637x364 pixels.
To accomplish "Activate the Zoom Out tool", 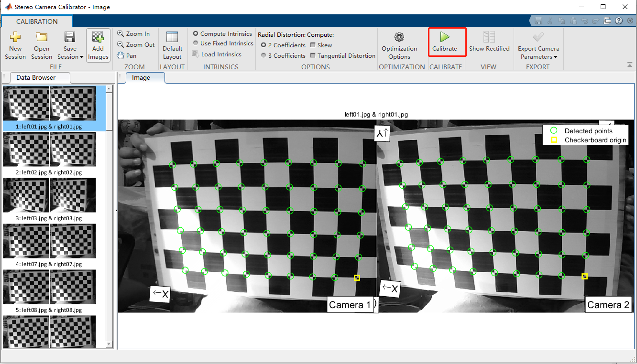I will pos(136,45).
